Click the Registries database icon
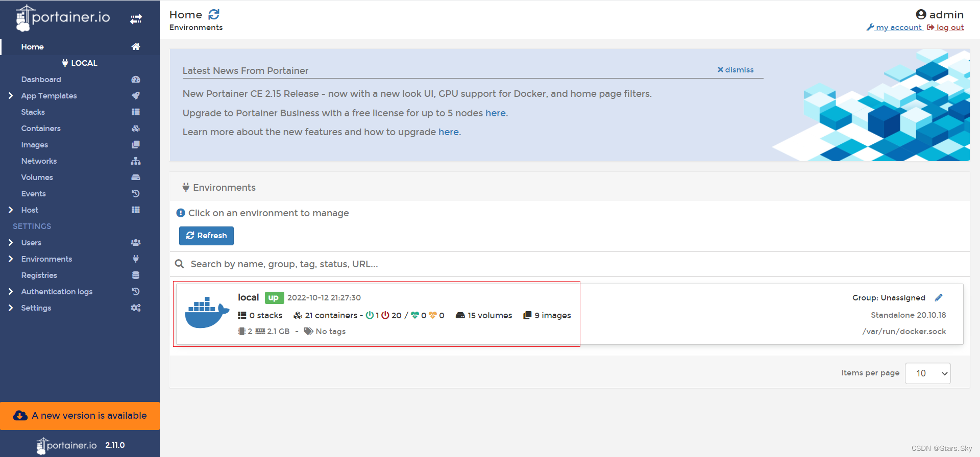Screen dimensions: 980x457 click(x=136, y=275)
